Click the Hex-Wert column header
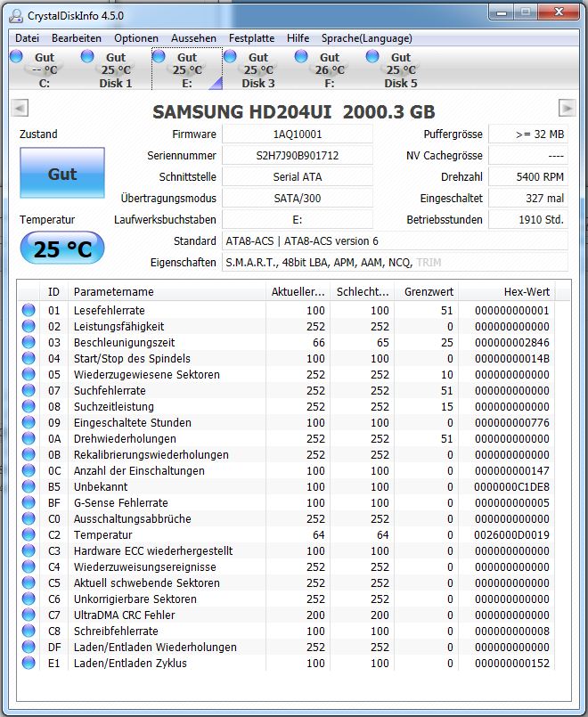The width and height of the screenshot is (588, 717). click(x=507, y=292)
